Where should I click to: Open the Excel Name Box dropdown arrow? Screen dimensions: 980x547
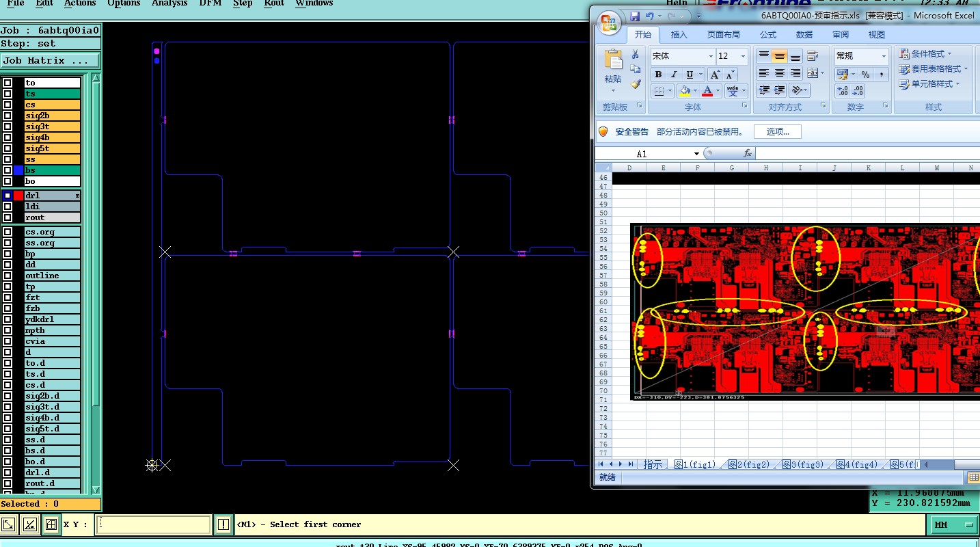(x=696, y=154)
